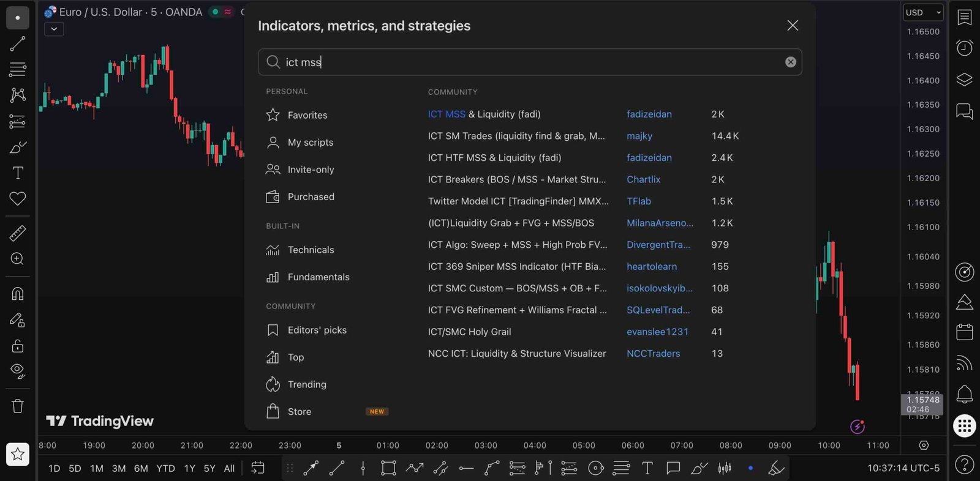980x481 pixels.
Task: Click the go to date calendar icon
Action: (258, 468)
